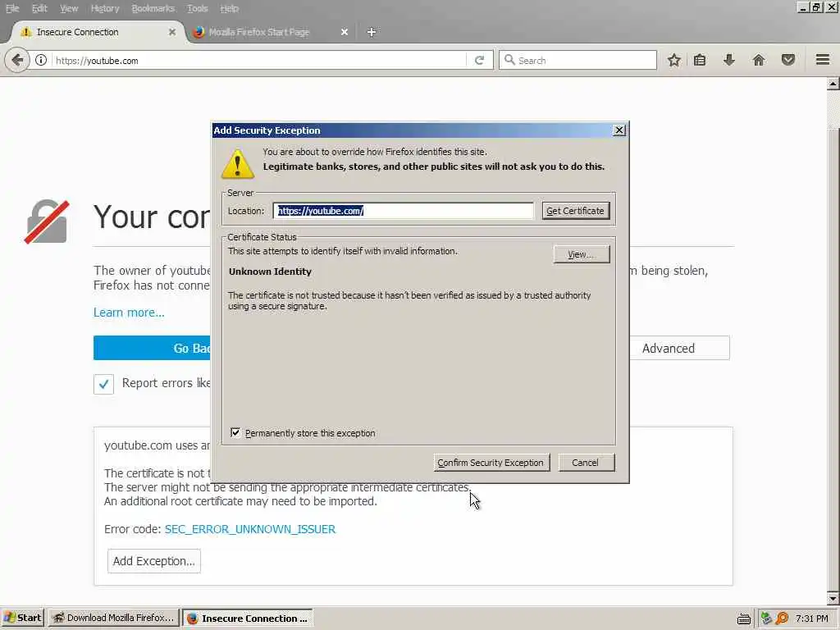Click the keyboard icon in the system tray
Image resolution: width=840 pixels, height=630 pixels.
(x=743, y=619)
